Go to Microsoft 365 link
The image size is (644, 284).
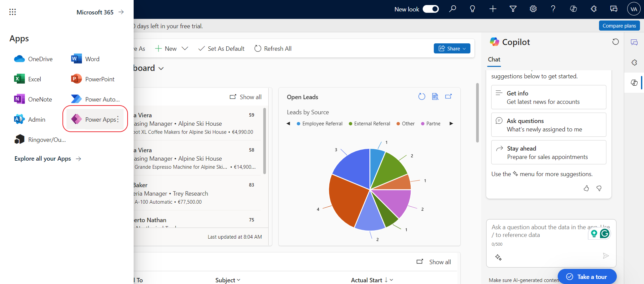pyautogui.click(x=100, y=12)
